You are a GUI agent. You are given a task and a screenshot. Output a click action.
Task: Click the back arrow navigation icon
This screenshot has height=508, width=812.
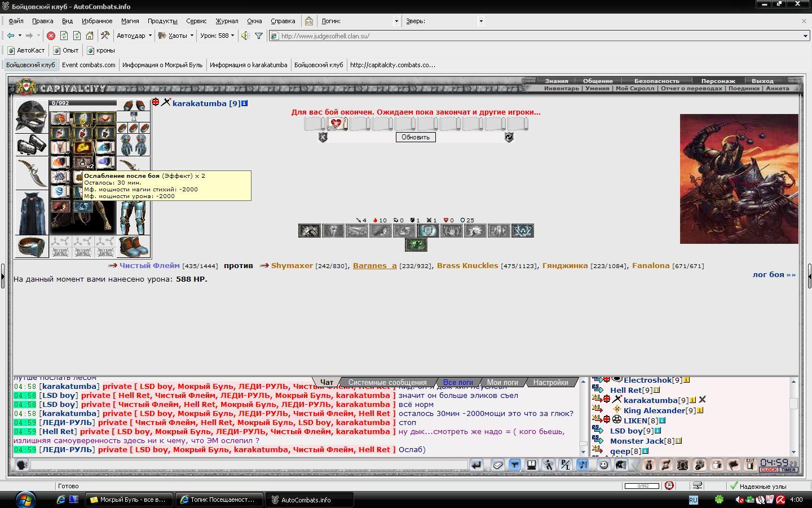(11, 36)
